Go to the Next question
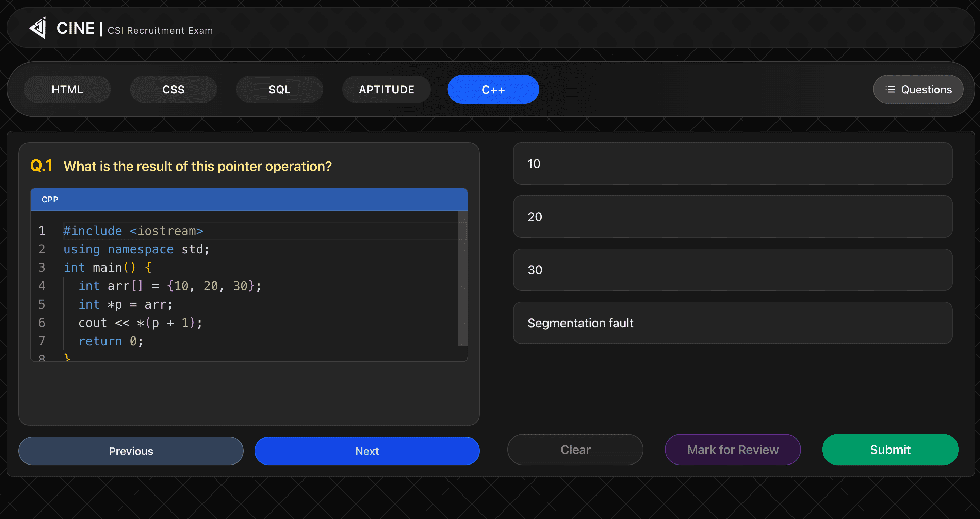The height and width of the screenshot is (519, 980). point(367,451)
